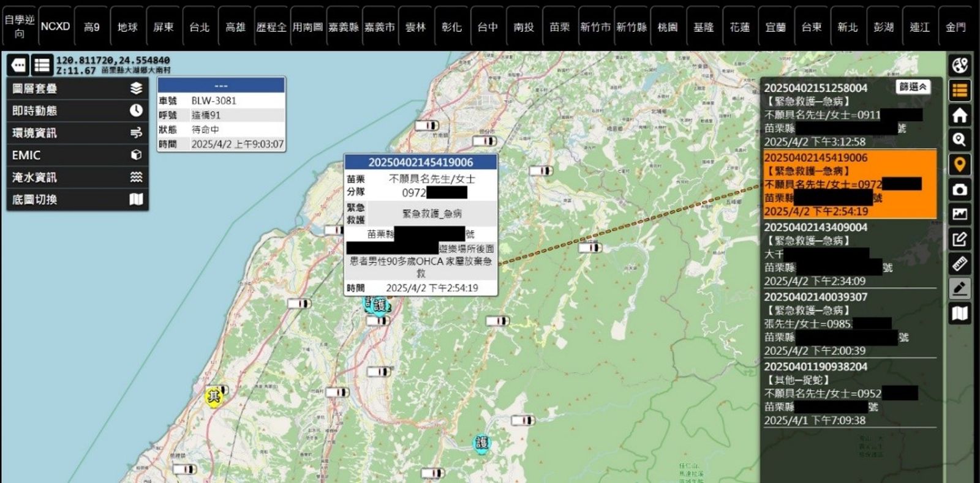Open the 底圖切換 basemap switcher

(77, 199)
